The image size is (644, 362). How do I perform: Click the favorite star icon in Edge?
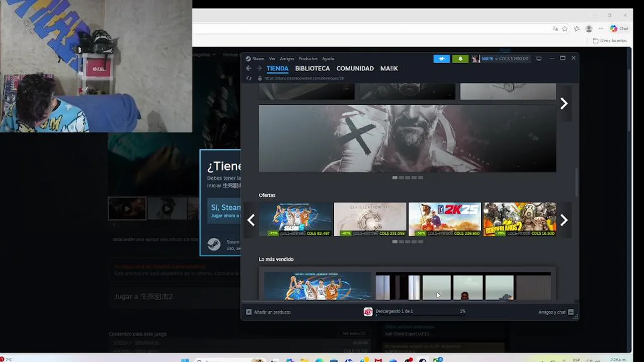click(565, 29)
